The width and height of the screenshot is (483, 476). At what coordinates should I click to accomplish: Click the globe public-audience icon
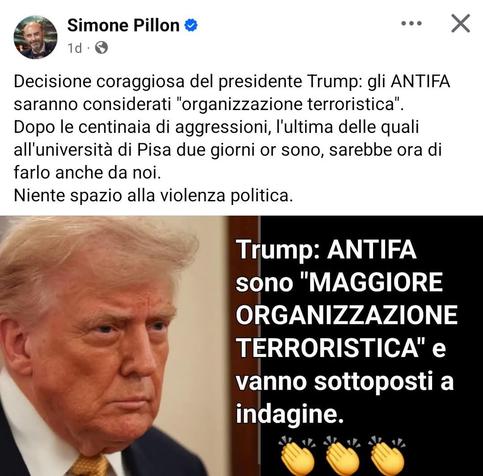coord(101,48)
